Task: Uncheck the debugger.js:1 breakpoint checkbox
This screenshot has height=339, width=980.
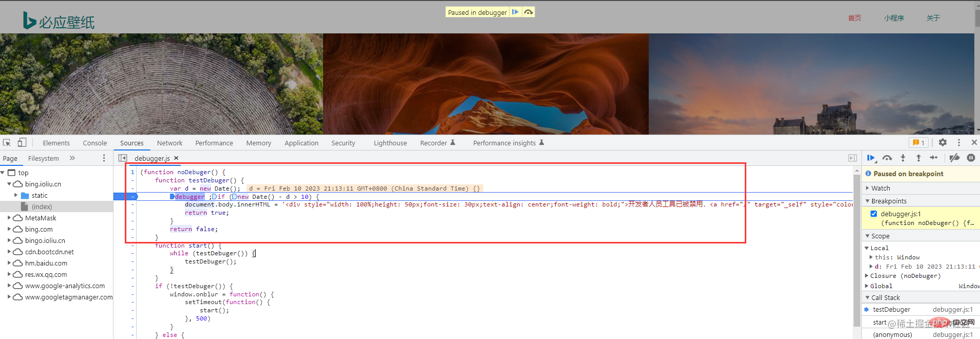Action: pyautogui.click(x=874, y=214)
